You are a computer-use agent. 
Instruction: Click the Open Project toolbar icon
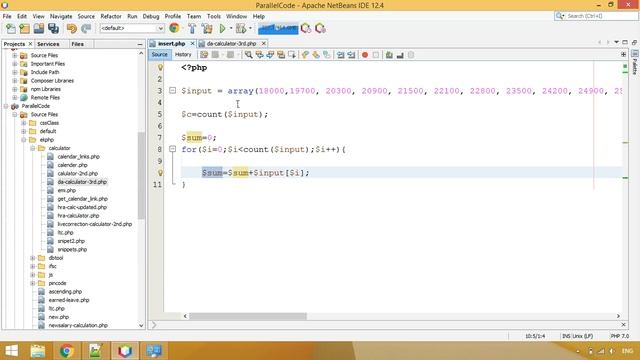pos(39,29)
